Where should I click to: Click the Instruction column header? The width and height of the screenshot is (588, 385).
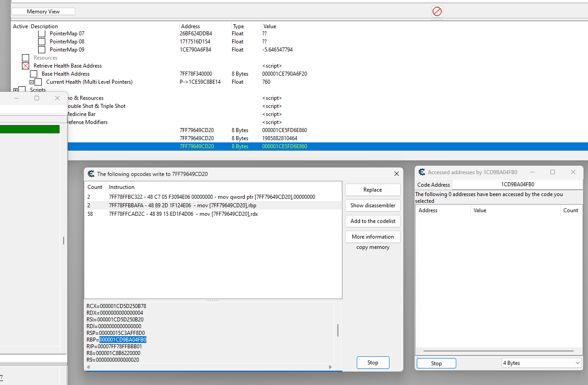pos(121,187)
